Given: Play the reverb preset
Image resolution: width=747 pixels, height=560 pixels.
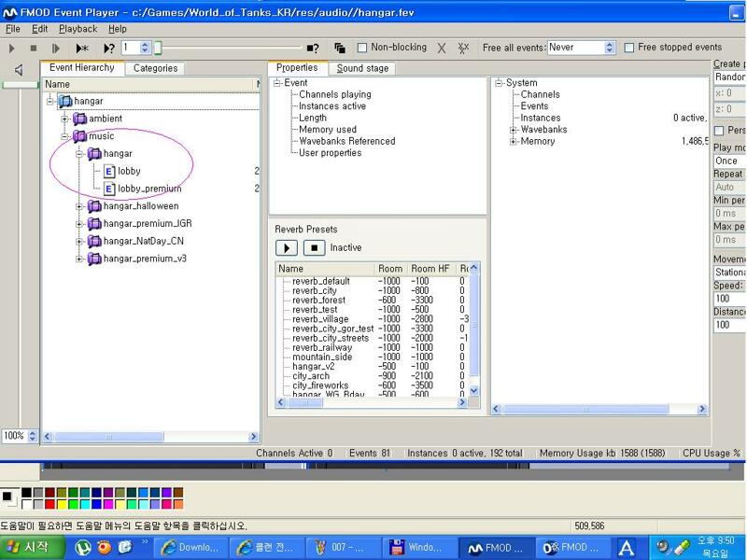Looking at the screenshot, I should [287, 248].
